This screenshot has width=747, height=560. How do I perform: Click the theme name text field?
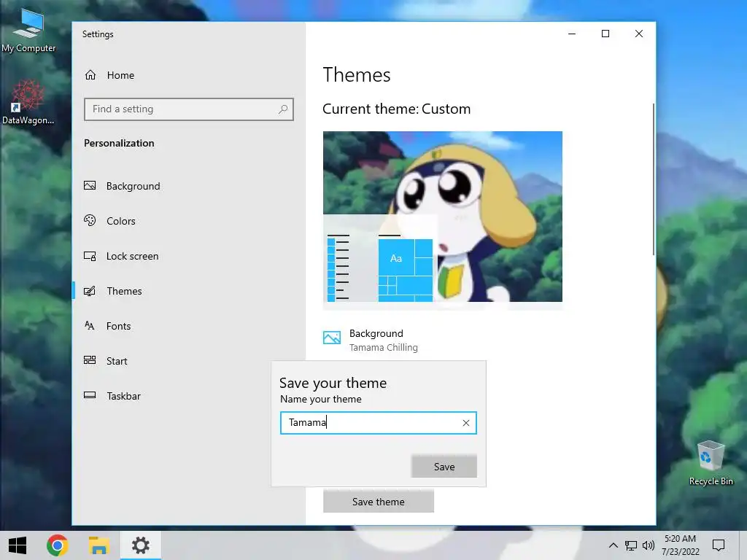379,423
